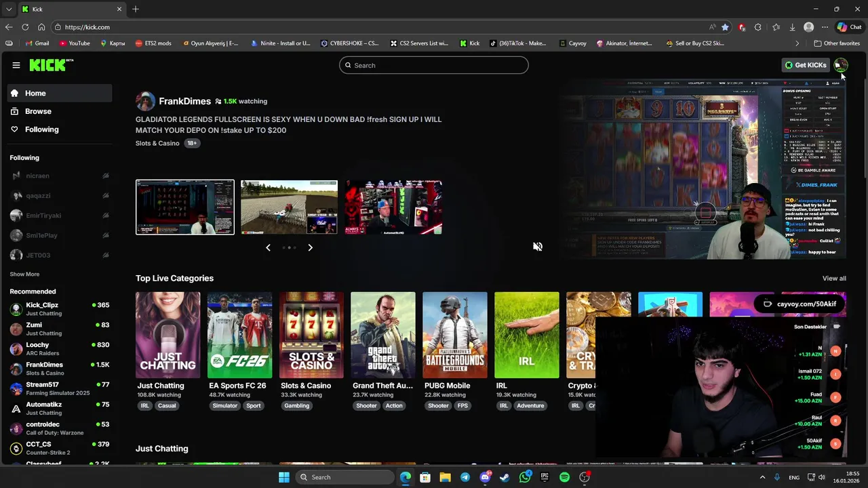Image resolution: width=868 pixels, height=488 pixels.
Task: Go to next featured stream
Action: 310,247
